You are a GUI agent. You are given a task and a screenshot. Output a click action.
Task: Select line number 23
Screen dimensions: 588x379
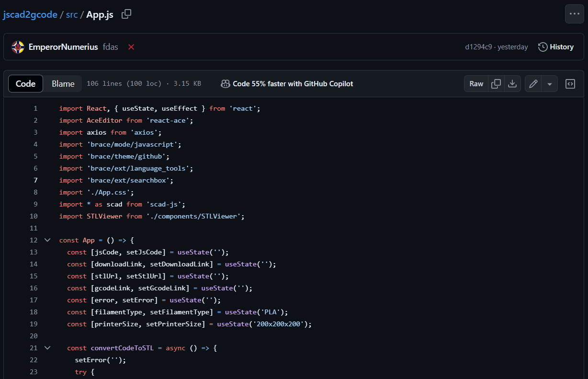coord(34,372)
